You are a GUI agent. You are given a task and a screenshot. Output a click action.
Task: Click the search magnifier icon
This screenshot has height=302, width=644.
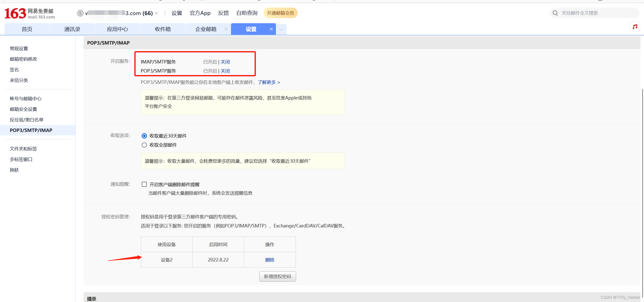click(555, 13)
